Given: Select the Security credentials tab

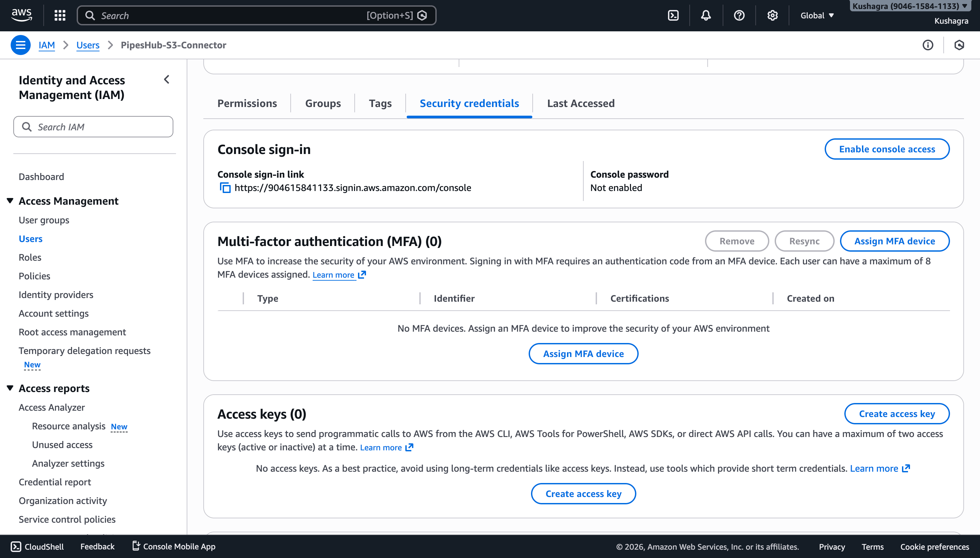Looking at the screenshot, I should click(469, 103).
